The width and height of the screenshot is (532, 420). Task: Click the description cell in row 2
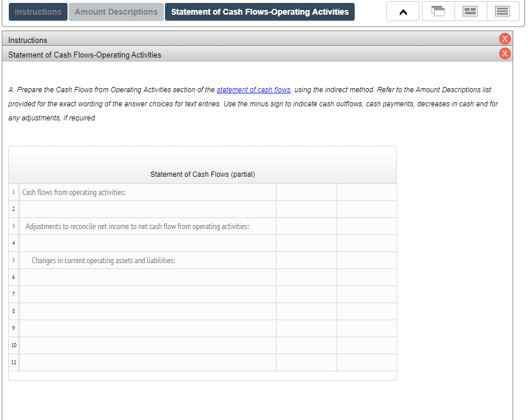point(147,209)
